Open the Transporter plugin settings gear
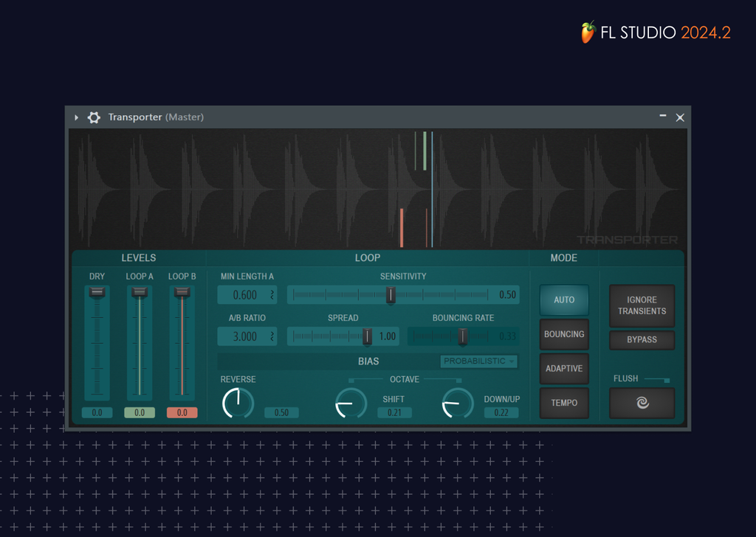This screenshot has height=537, width=756. [x=94, y=117]
